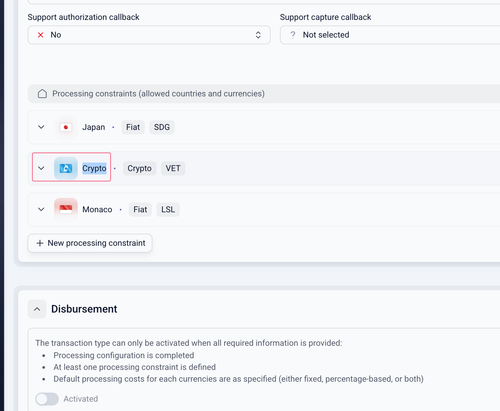
Task: Expand the Monaco constraint row
Action: [x=41, y=209]
